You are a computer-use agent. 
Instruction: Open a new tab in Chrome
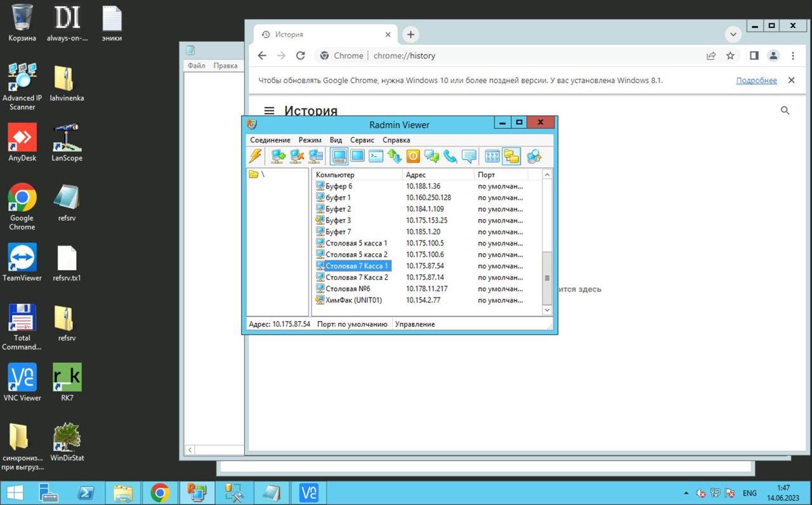[410, 34]
